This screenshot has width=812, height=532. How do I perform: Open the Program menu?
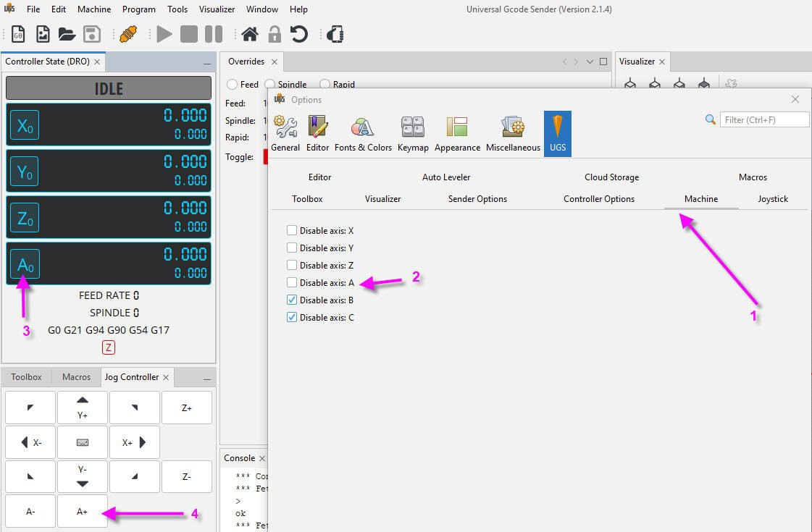tap(139, 9)
